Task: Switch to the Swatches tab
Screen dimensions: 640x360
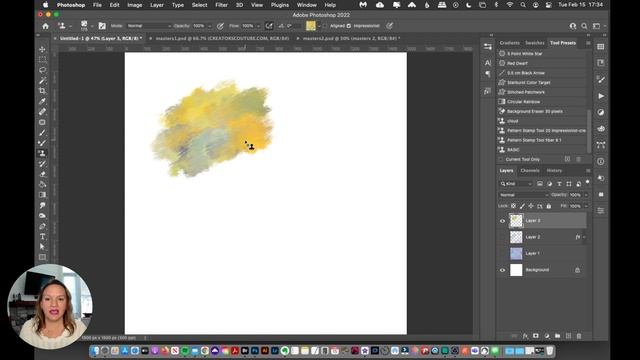Action: coord(535,43)
